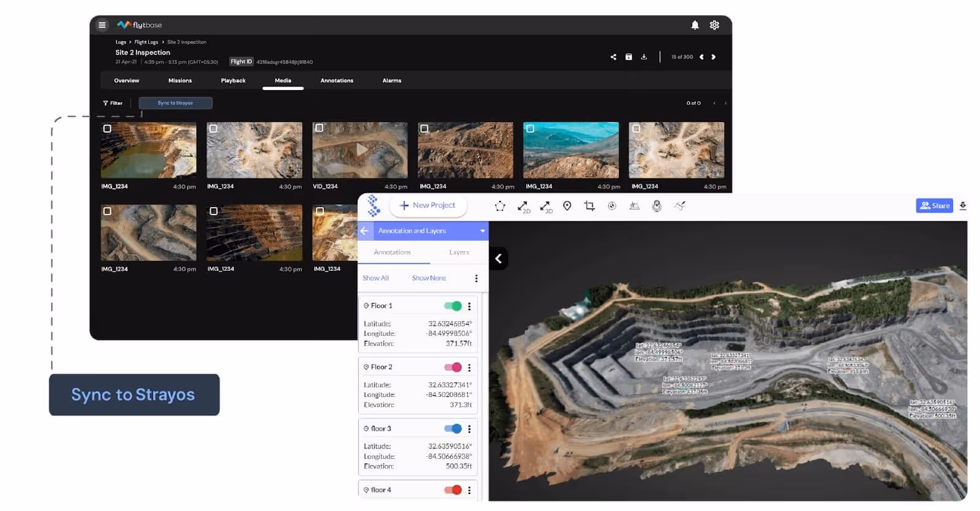Select the contour rings tool
Viewport: 980px width, 511px height.
(x=657, y=206)
